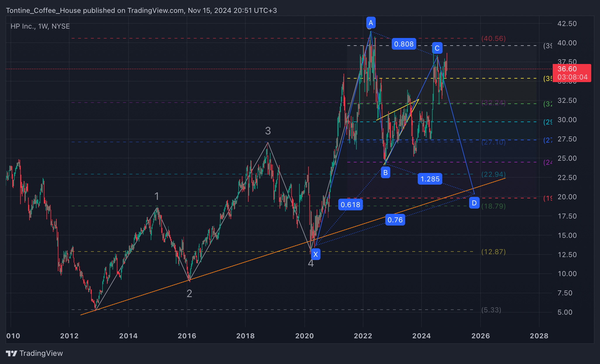Click the 7.50 price axis label

(x=565, y=293)
